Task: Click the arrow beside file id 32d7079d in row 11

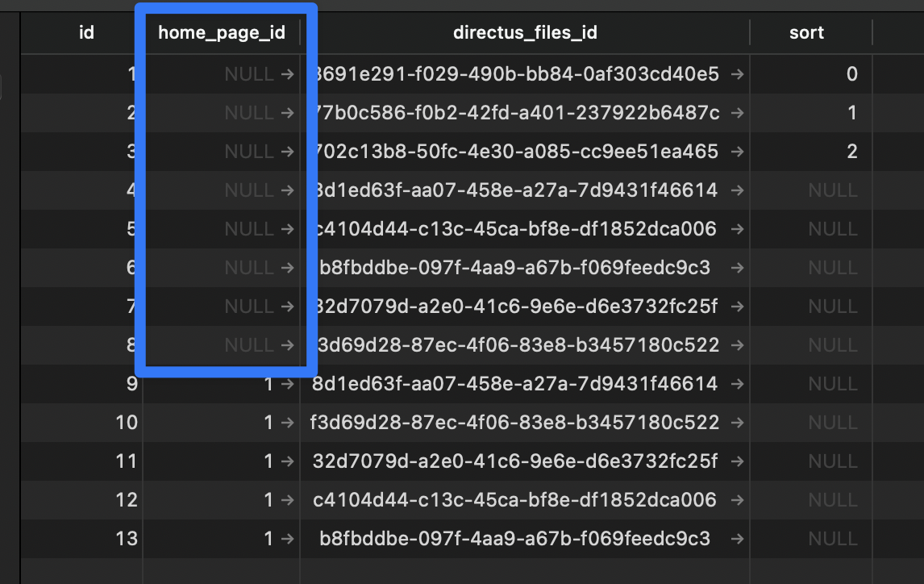Action: tap(736, 461)
